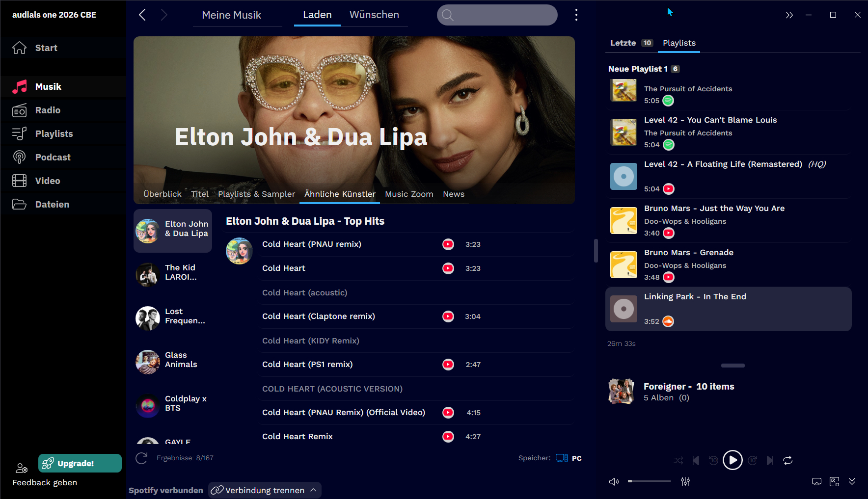Go to previous track

click(x=696, y=460)
